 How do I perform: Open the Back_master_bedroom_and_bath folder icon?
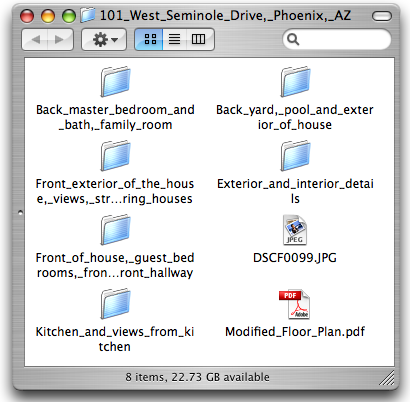click(115, 81)
